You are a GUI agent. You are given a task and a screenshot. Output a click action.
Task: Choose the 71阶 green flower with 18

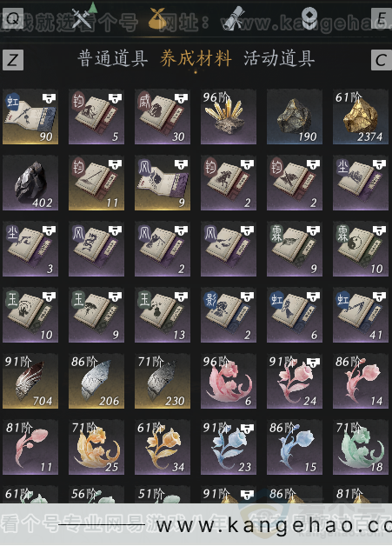[x=361, y=447]
